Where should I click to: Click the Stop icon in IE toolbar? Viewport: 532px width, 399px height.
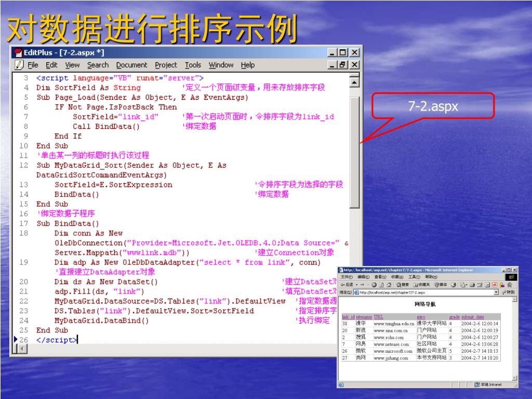tap(374, 285)
